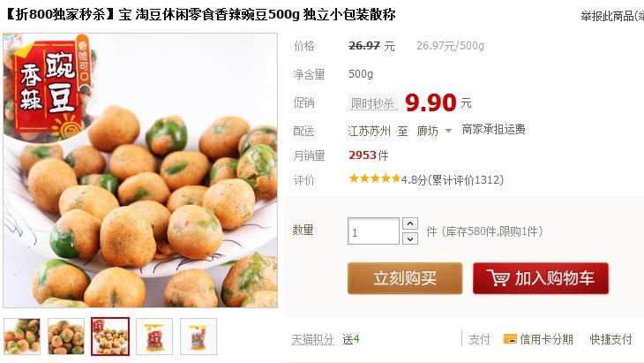Select the second product thumbnail
Viewport: 644px width, 363px height.
(x=66, y=337)
